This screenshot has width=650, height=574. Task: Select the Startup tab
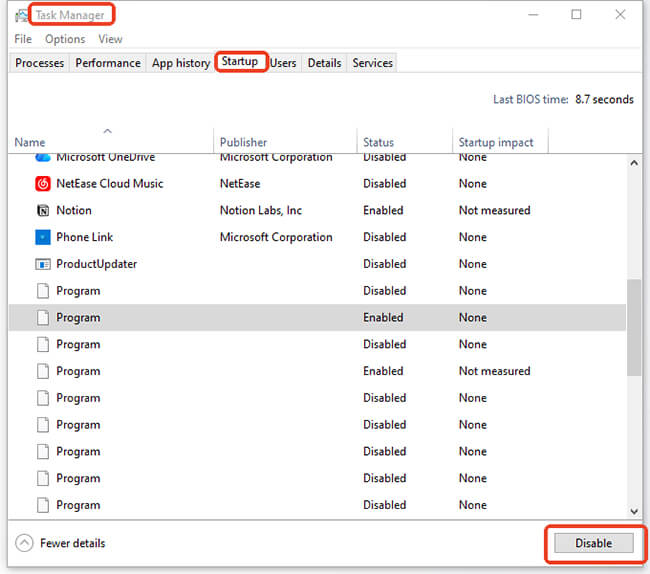[x=240, y=62]
